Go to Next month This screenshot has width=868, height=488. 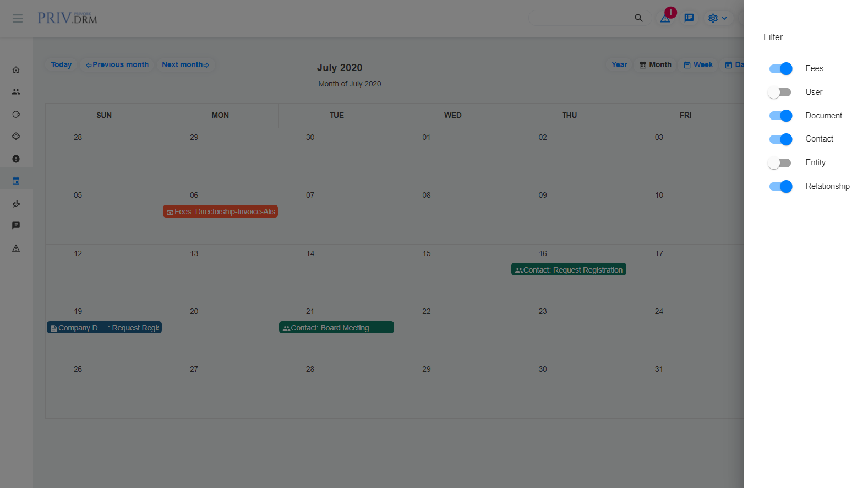(x=185, y=65)
